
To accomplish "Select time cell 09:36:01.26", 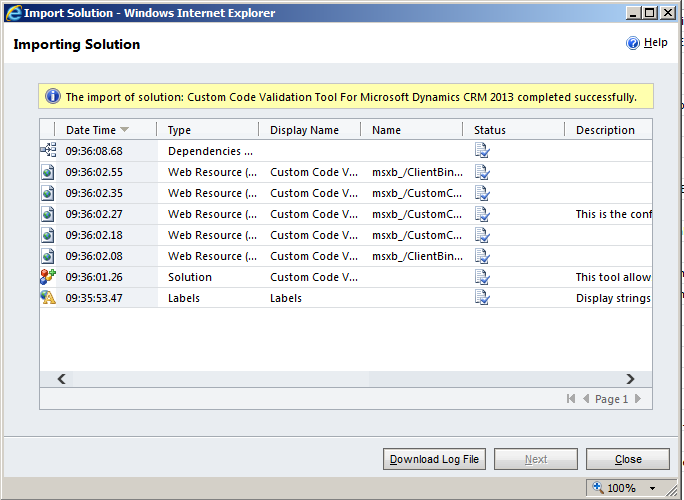I will (94, 277).
